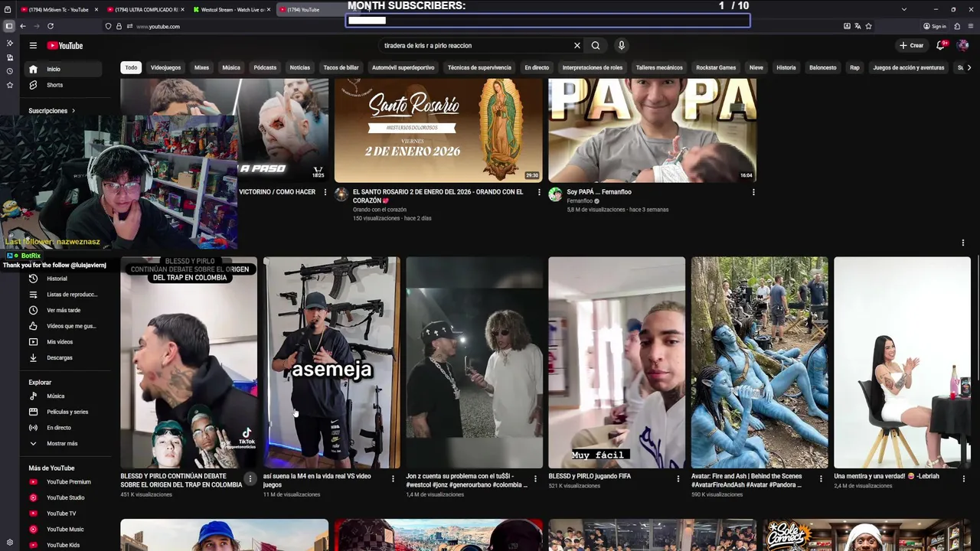
Task: Expand Mostrar más under Explorar
Action: [64, 443]
